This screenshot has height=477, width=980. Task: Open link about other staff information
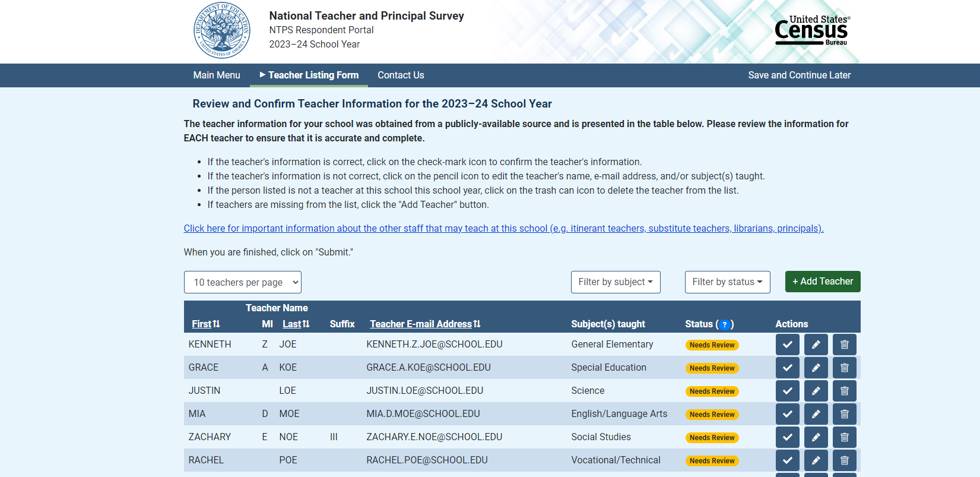pyautogui.click(x=503, y=229)
